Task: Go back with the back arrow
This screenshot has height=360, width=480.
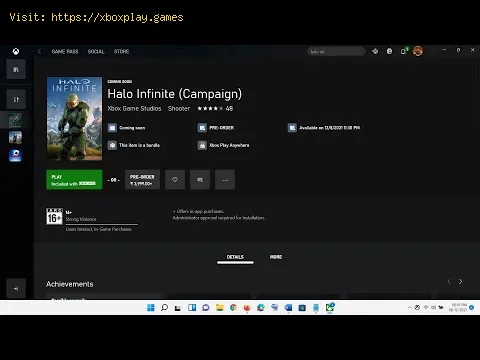Action: pyautogui.click(x=39, y=51)
